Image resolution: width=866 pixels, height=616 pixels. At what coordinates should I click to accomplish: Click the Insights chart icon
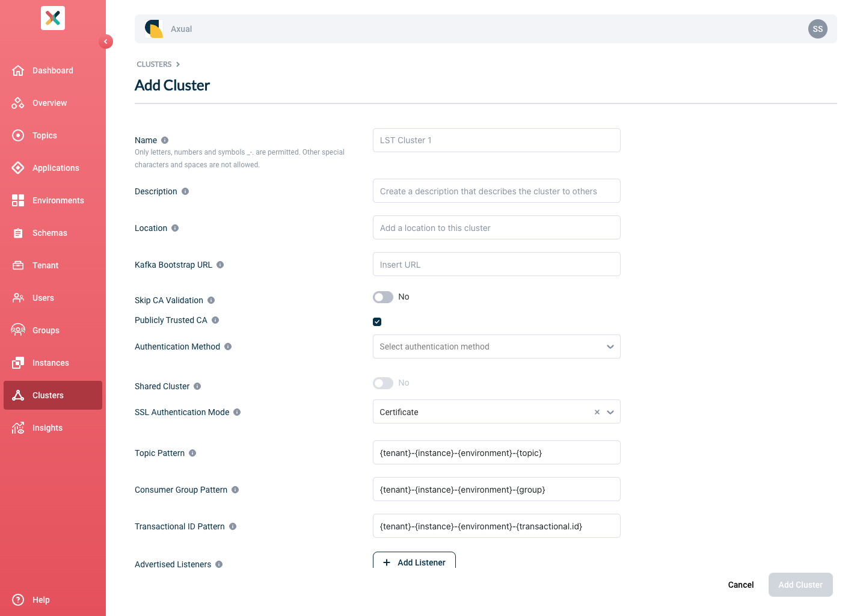coord(18,428)
